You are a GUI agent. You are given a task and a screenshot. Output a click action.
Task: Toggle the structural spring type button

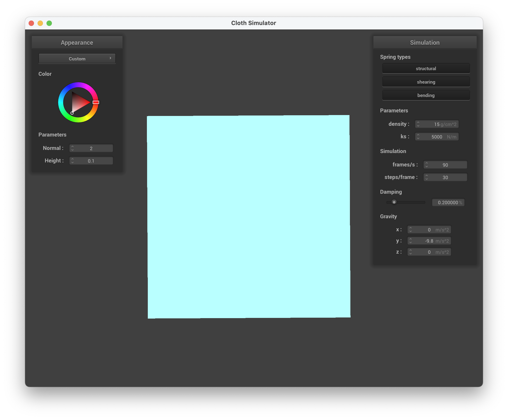point(426,68)
